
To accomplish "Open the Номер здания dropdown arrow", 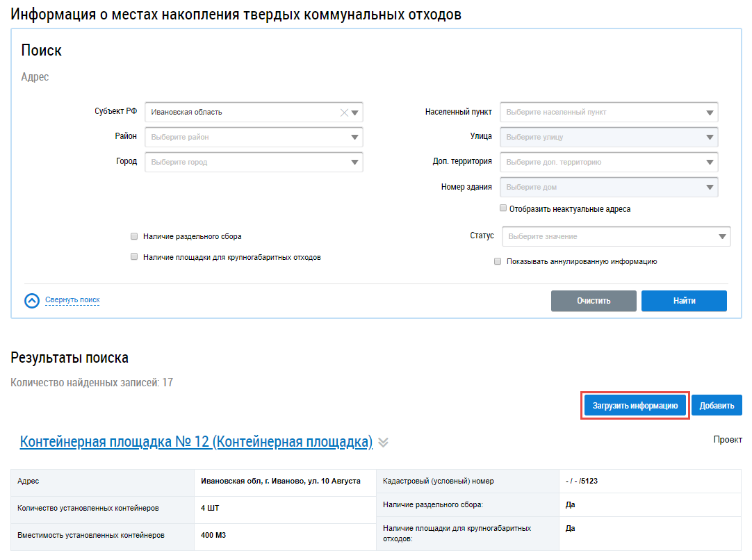I will 710,188.
